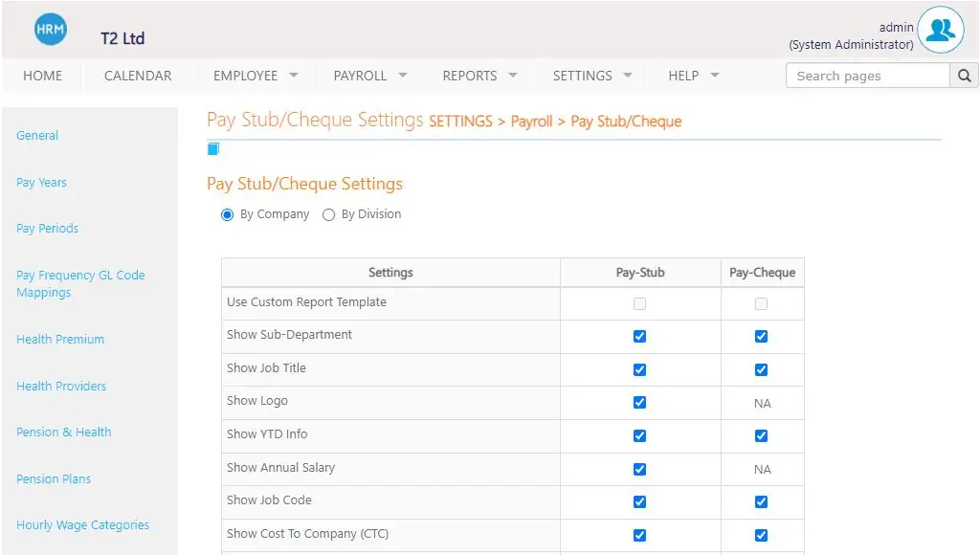Open Hourly Wage Categories sidebar link
The width and height of the screenshot is (980, 555).
tap(82, 525)
